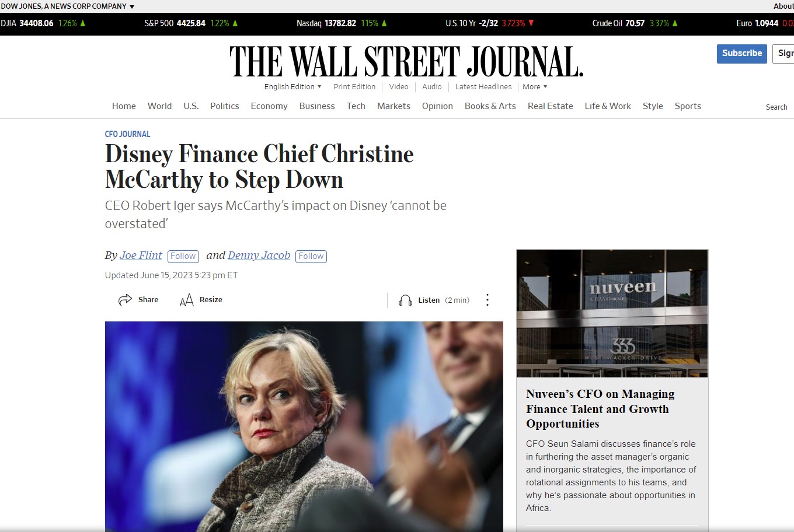Open the Nuveen building thumbnail image
This screenshot has width=794, height=532.
(x=612, y=313)
